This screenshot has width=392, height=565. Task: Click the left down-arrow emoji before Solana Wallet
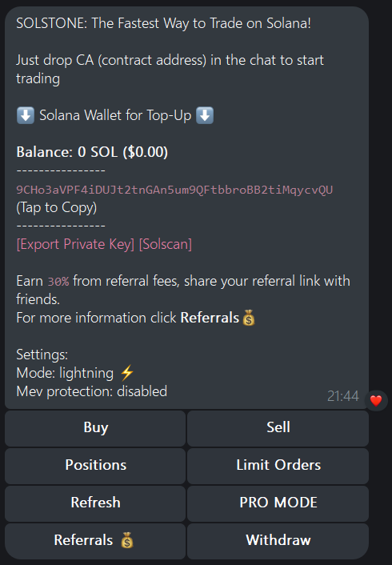[x=26, y=116]
